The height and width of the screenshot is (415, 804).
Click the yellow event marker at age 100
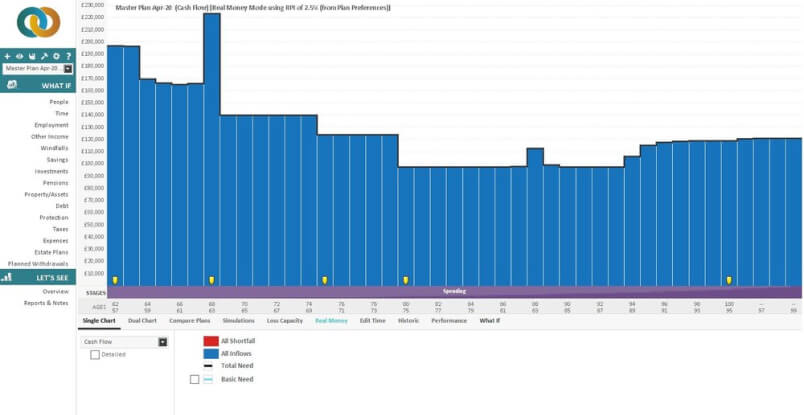click(729, 280)
